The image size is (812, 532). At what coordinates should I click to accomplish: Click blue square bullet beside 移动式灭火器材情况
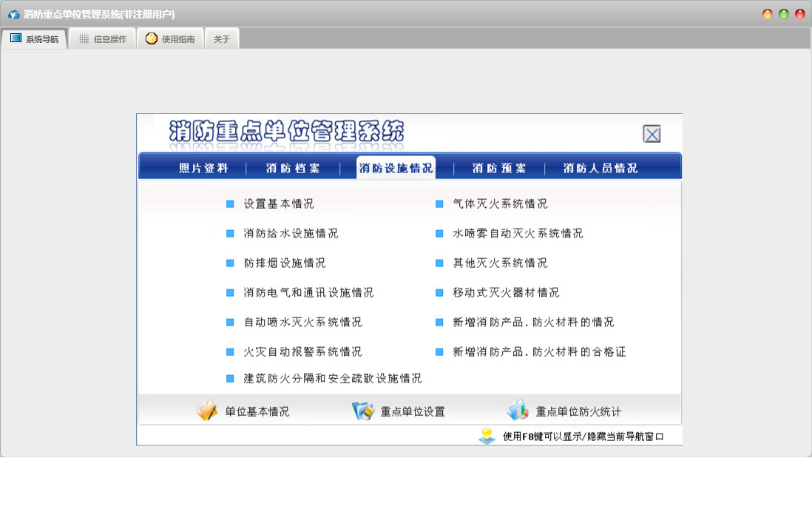click(x=439, y=293)
